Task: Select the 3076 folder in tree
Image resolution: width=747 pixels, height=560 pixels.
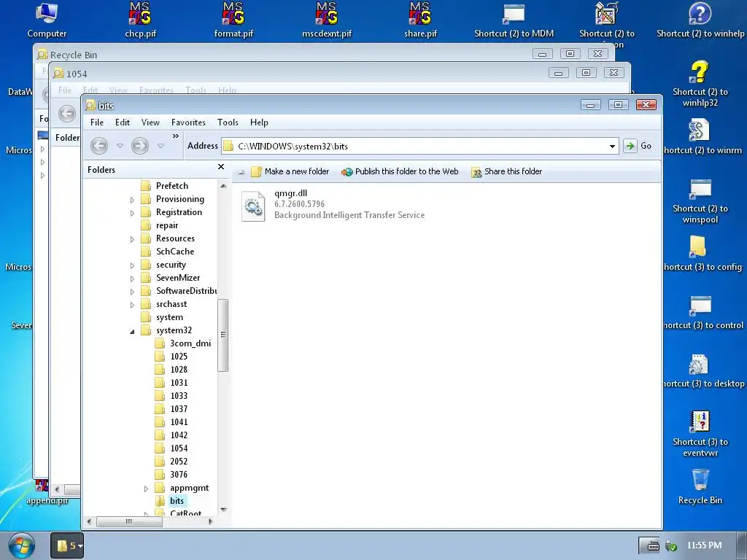Action: click(179, 474)
